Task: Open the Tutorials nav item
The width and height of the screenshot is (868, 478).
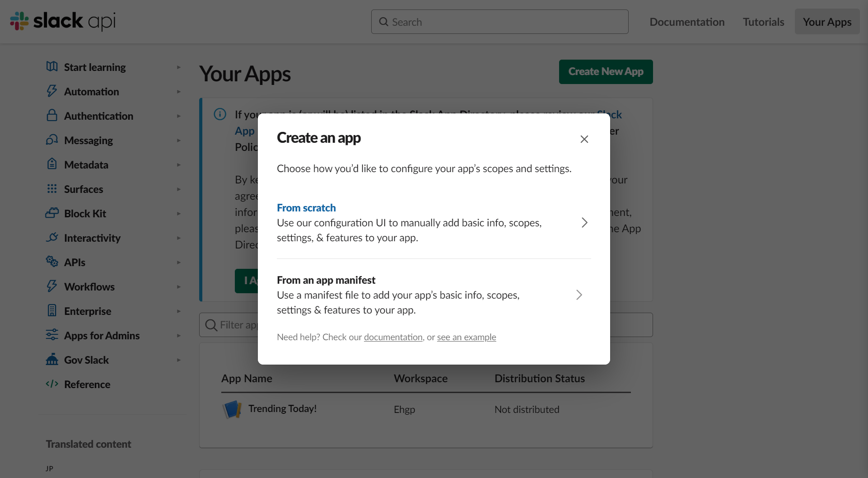Action: click(x=763, y=22)
